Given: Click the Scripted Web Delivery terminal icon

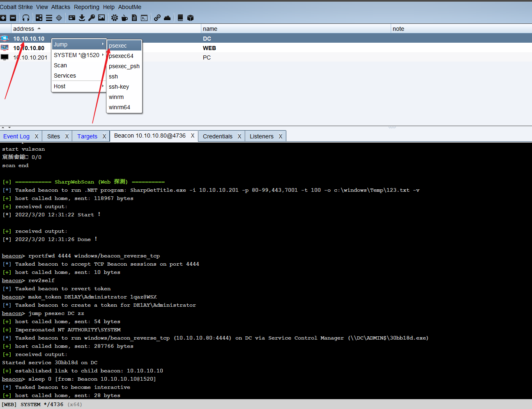Looking at the screenshot, I should (144, 18).
